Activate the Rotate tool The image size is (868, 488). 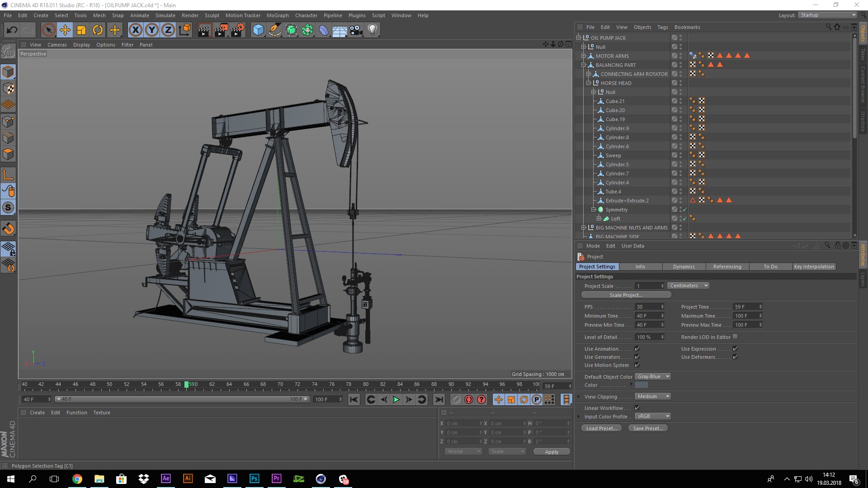pos(98,30)
